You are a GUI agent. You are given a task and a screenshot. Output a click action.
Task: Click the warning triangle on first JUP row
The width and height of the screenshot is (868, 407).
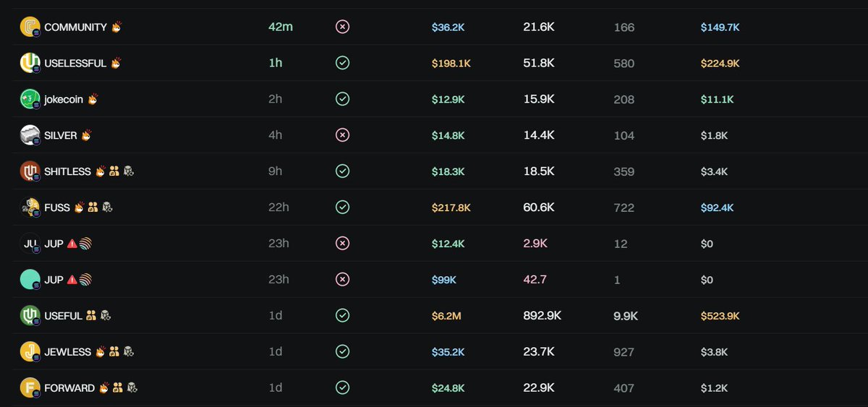point(72,244)
